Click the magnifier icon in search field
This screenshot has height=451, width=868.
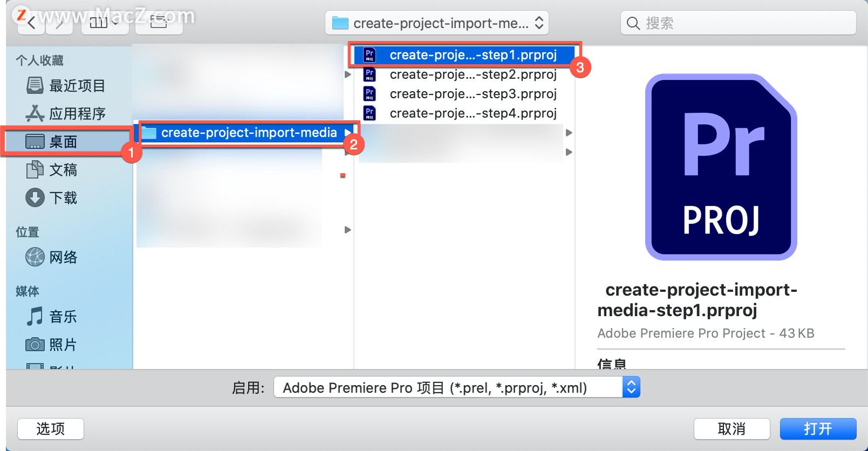pyautogui.click(x=633, y=23)
